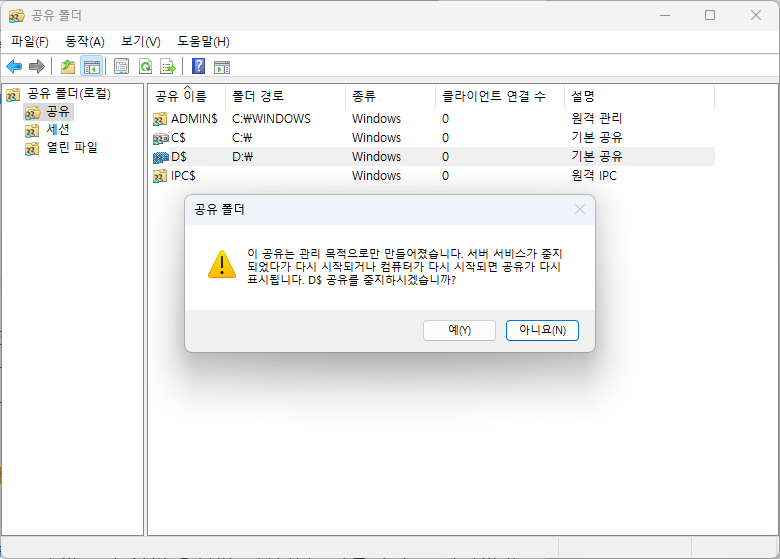Confirm with the 예(Y) button
This screenshot has width=780, height=559.
459,330
